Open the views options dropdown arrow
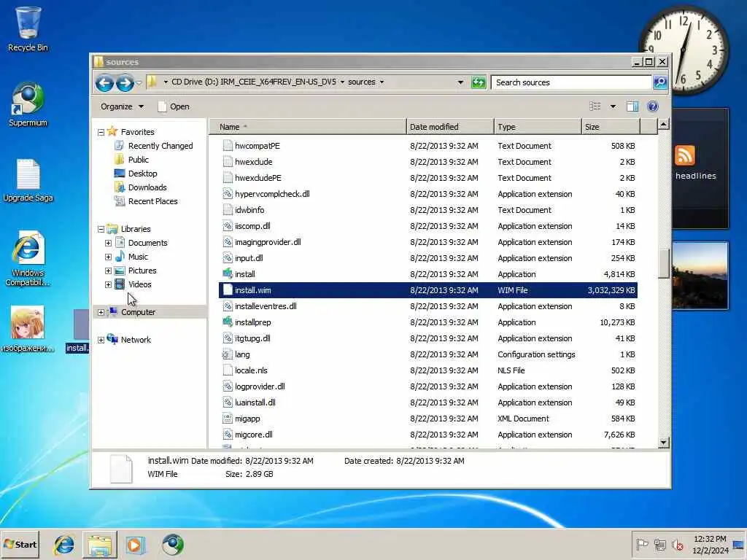The width and height of the screenshot is (747, 560). click(613, 106)
